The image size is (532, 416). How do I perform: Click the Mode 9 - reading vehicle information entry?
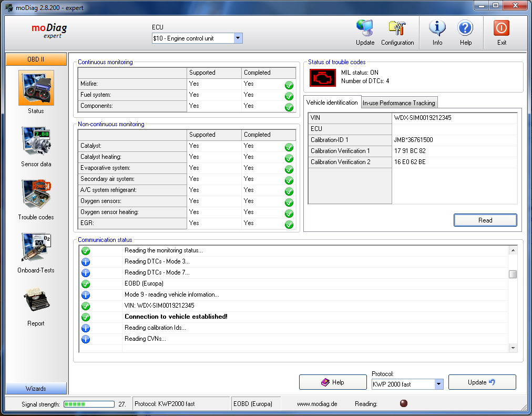172,295
